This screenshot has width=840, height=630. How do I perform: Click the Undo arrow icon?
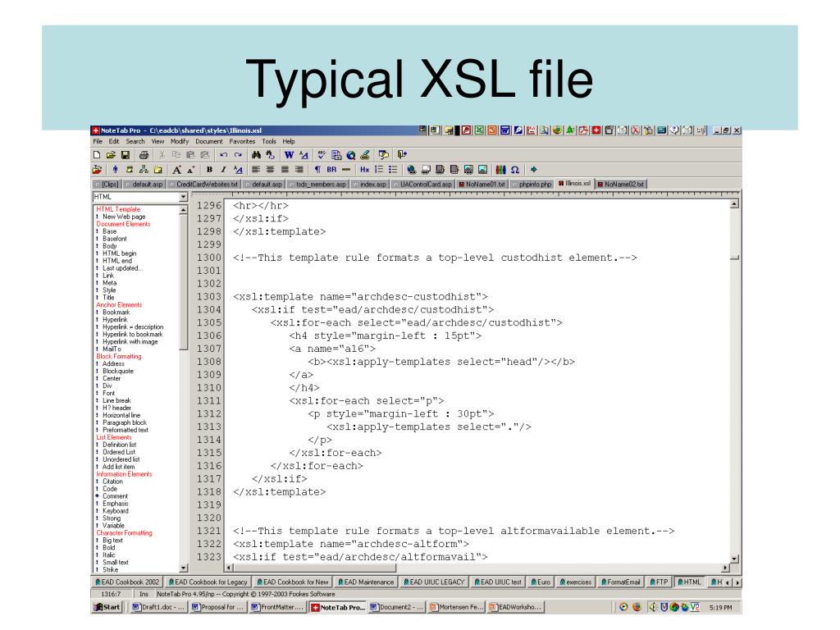223,155
